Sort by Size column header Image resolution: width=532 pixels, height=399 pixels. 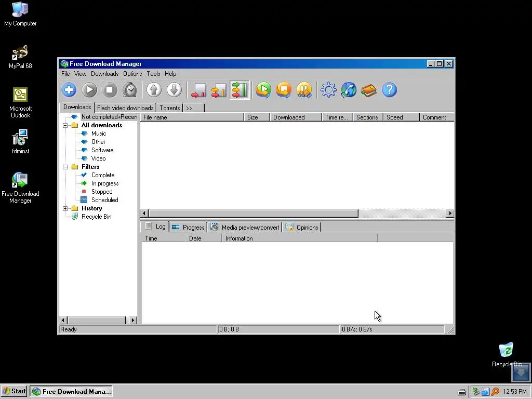pyautogui.click(x=257, y=117)
